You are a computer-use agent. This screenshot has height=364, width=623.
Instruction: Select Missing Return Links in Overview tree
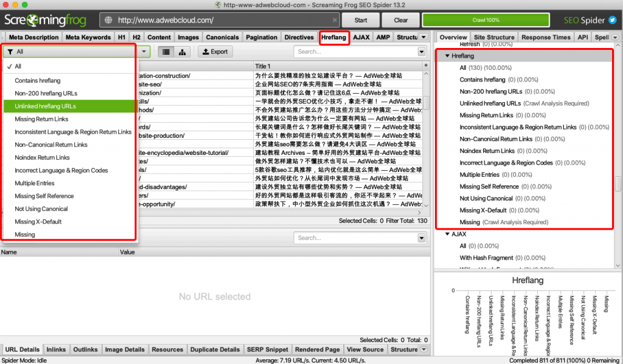(x=503, y=115)
